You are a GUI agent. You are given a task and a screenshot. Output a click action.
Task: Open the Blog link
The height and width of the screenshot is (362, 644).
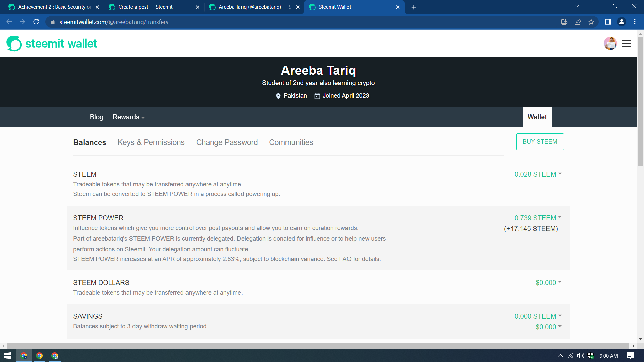(x=96, y=117)
